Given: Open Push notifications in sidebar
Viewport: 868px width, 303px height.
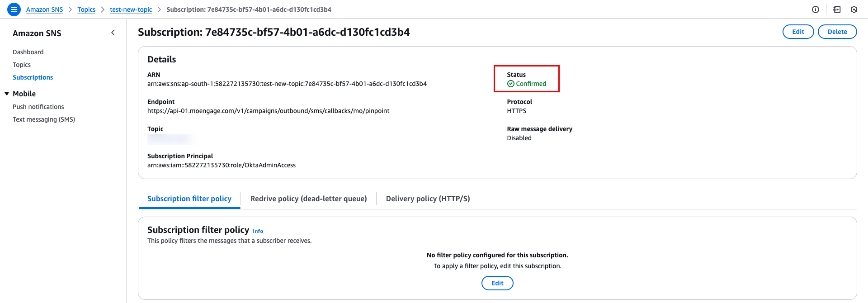Looking at the screenshot, I should click(38, 107).
